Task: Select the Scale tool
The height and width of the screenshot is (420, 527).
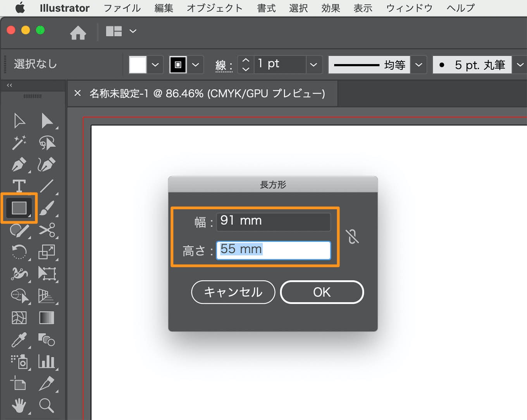Action: tap(47, 252)
